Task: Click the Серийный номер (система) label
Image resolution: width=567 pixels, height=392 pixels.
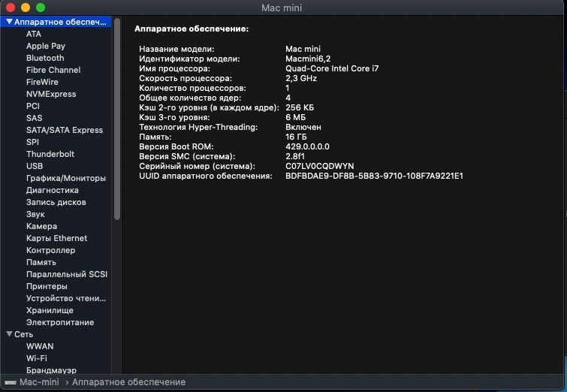Action: 197,166
